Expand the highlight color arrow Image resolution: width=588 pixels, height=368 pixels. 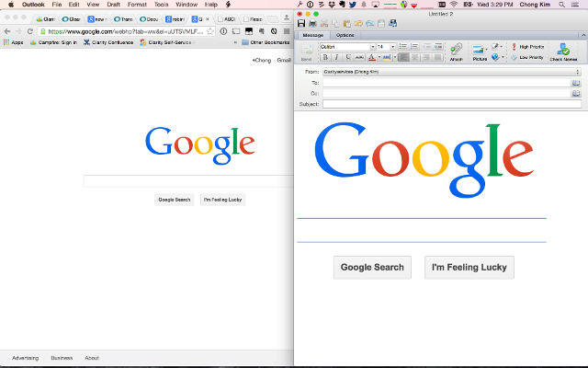point(394,57)
